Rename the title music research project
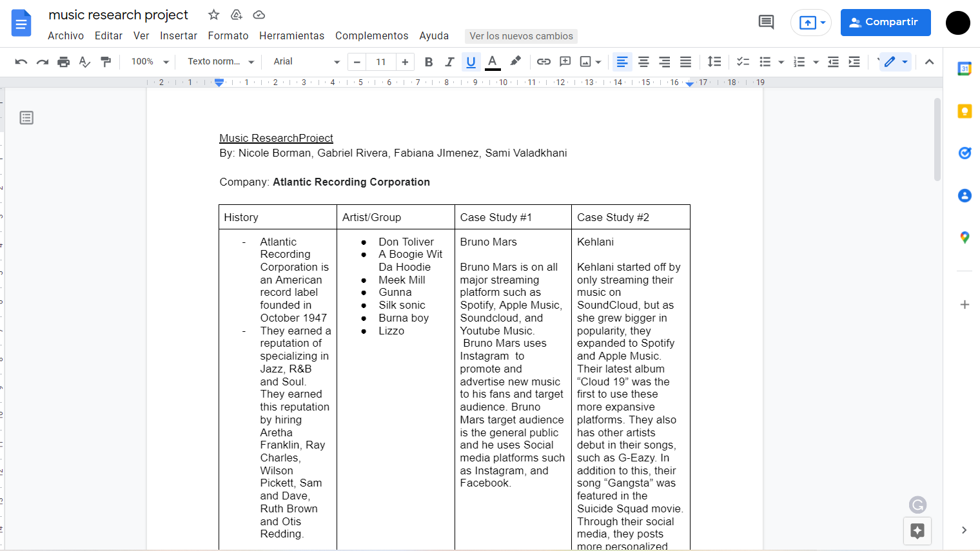 pyautogui.click(x=118, y=15)
